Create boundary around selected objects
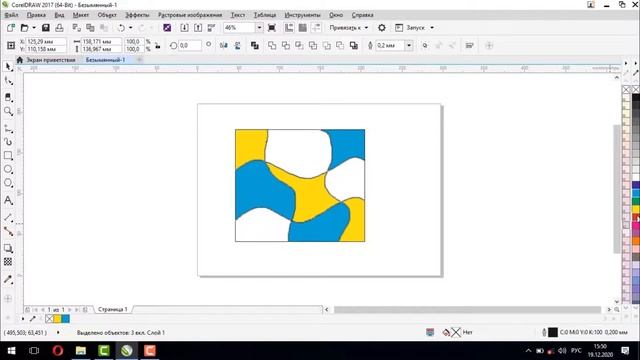Image resolution: width=640 pixels, height=360 pixels. coord(354,46)
